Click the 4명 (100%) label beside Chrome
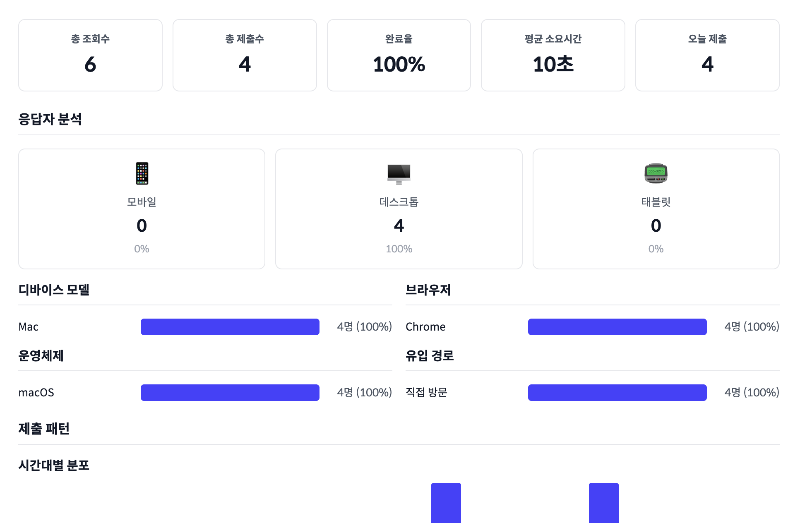Image resolution: width=812 pixels, height=523 pixels. tap(752, 327)
